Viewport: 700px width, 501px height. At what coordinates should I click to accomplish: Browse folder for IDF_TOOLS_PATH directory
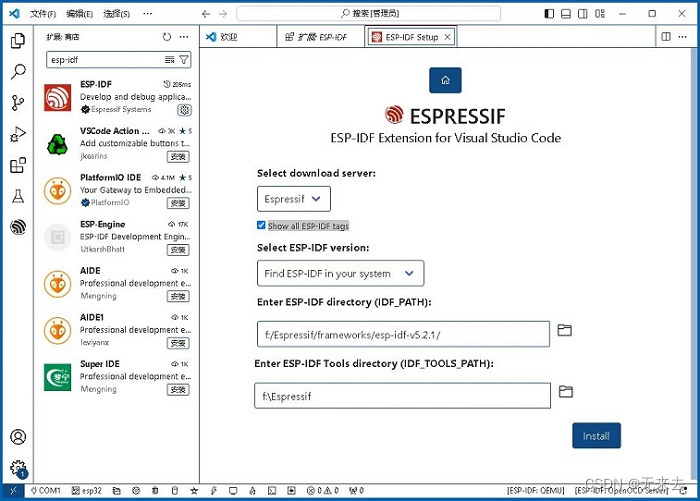(x=566, y=392)
